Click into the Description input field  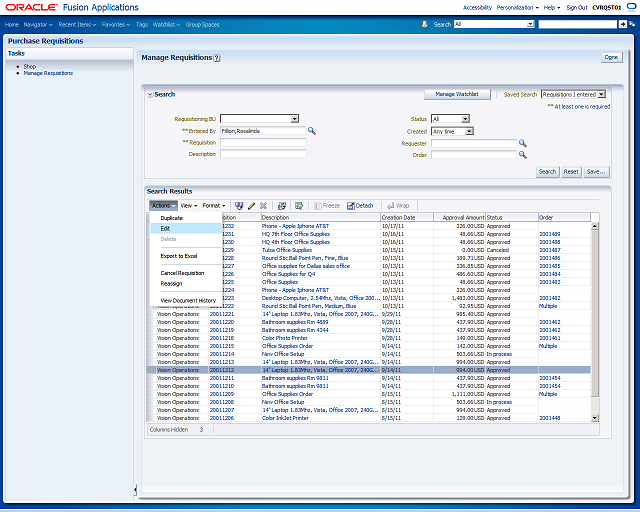click(x=263, y=154)
